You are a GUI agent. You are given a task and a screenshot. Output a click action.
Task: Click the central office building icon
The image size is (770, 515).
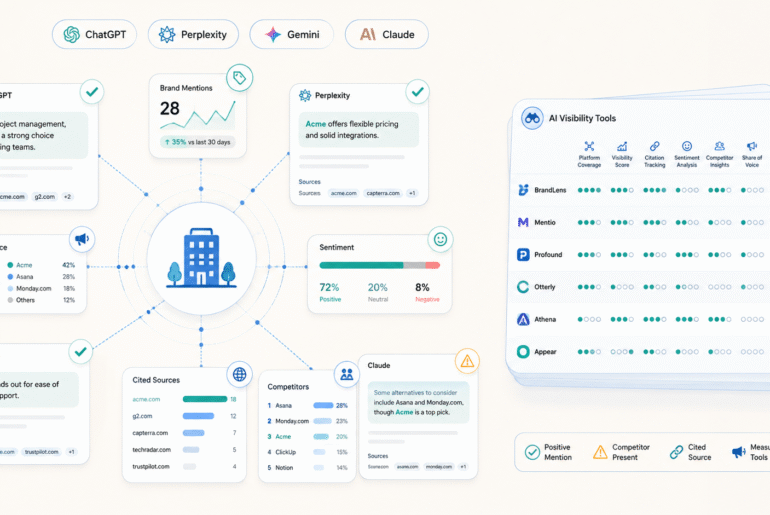tap(201, 258)
